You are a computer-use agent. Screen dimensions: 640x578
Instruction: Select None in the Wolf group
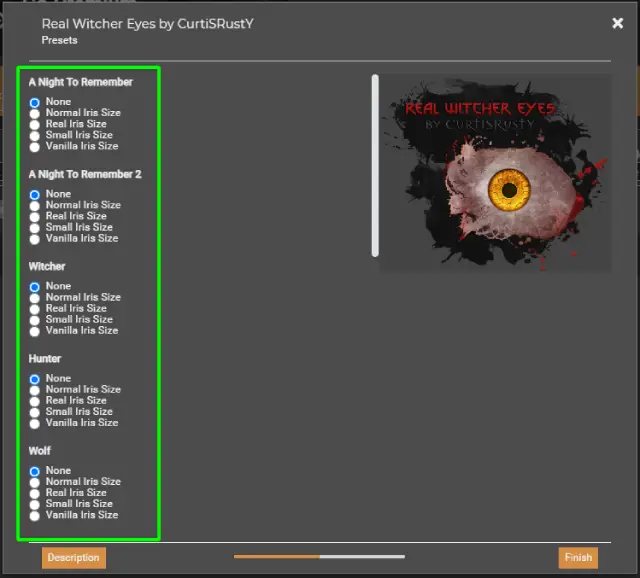tap(35, 471)
